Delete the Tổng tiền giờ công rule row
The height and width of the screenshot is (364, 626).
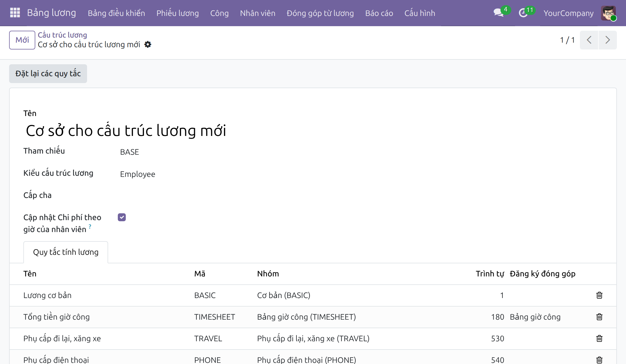[599, 317]
